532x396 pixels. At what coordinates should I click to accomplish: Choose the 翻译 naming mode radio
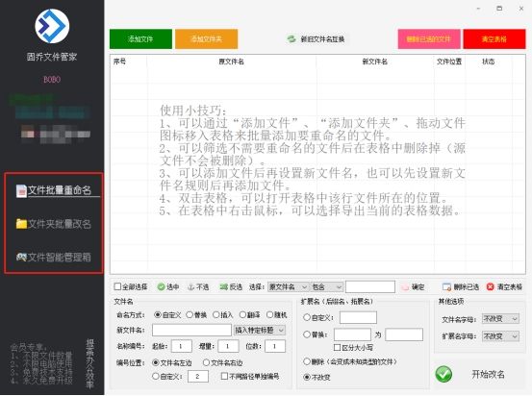tap(242, 315)
